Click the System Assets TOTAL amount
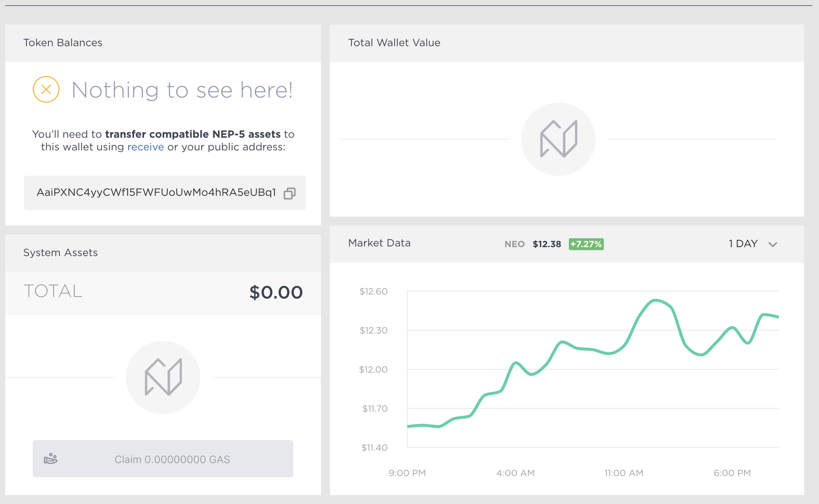Viewport: 819px width, 504px height. [276, 293]
